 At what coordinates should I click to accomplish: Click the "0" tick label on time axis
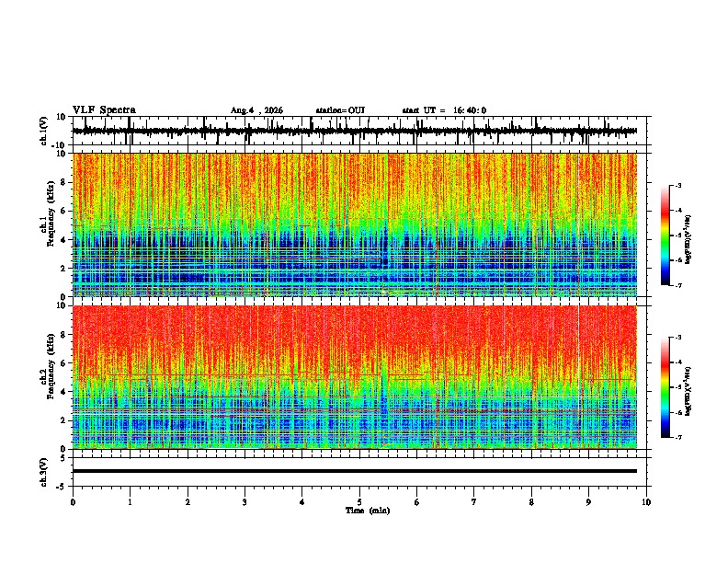click(x=73, y=502)
